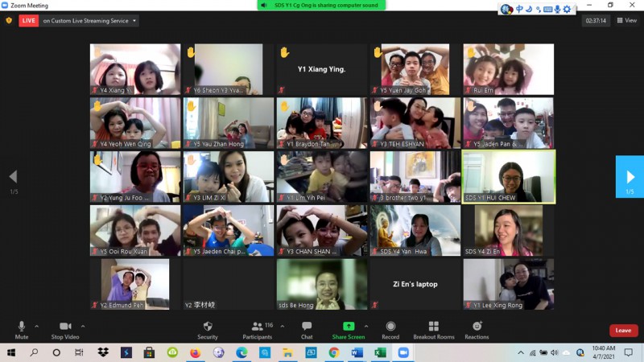Click the encryption shield icon at top left

tap(9, 21)
